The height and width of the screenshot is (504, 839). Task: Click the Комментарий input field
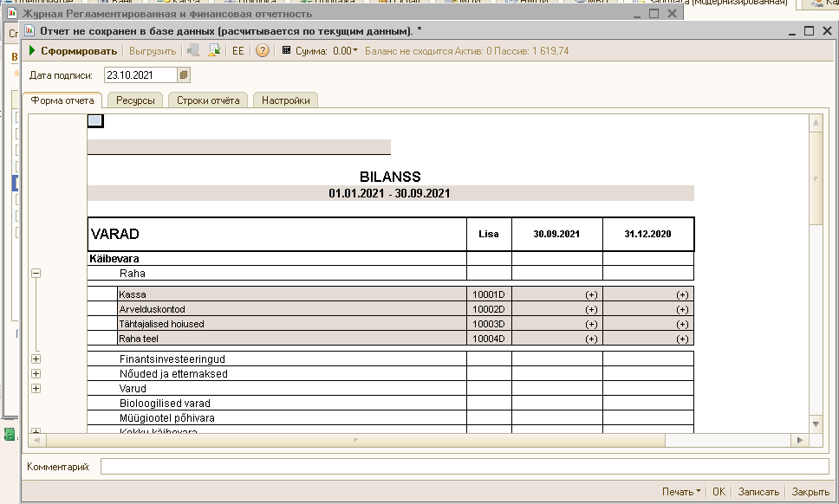(465, 467)
